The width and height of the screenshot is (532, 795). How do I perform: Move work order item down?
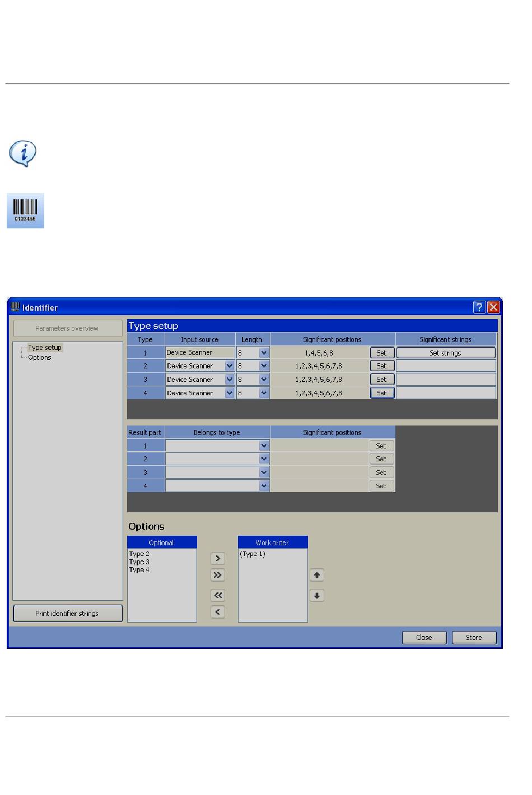pos(317,596)
